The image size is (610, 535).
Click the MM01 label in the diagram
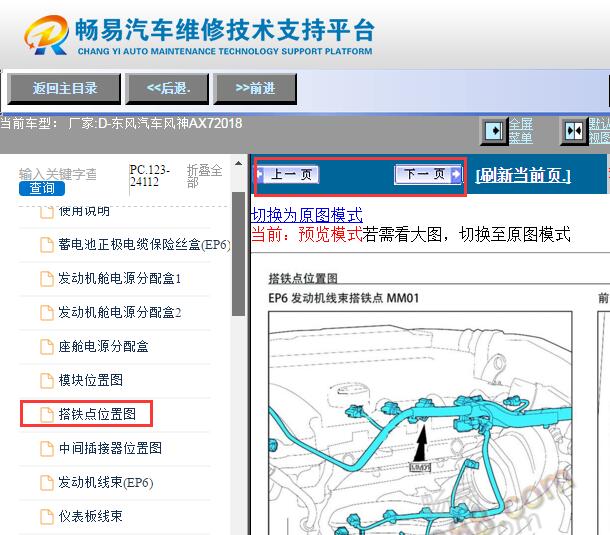pos(420,467)
